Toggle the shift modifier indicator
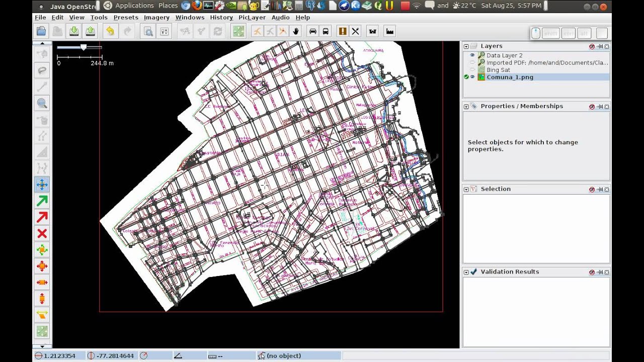This screenshot has height=362, width=644. pyautogui.click(x=551, y=34)
